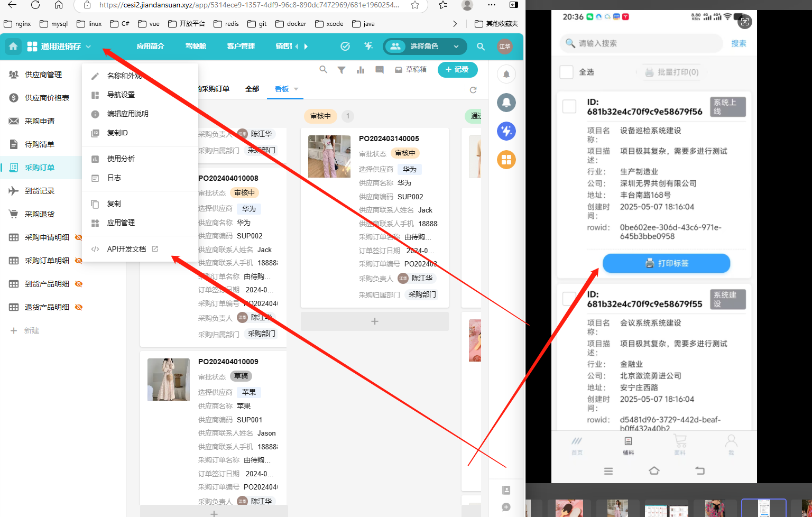Show previous header tabs with the left arrow
The width and height of the screenshot is (812, 517).
click(x=297, y=47)
